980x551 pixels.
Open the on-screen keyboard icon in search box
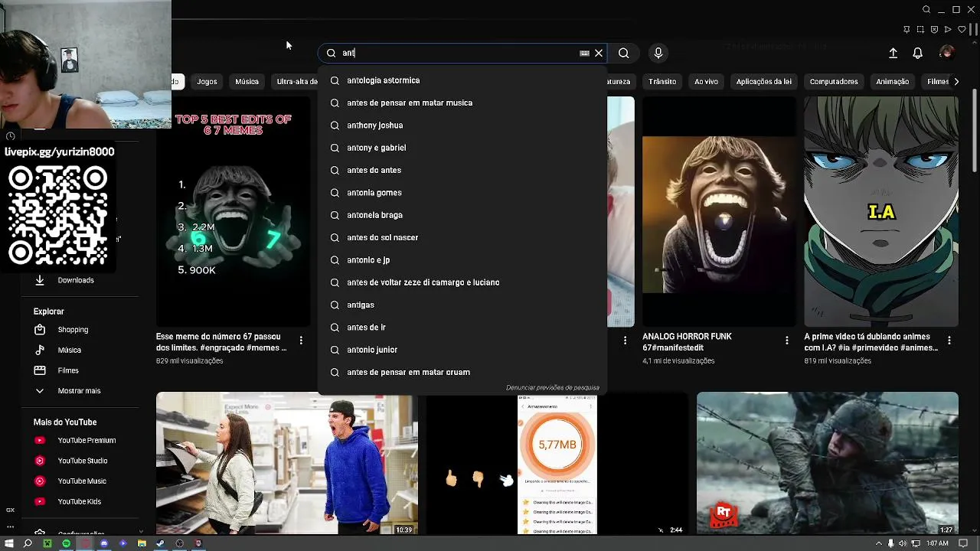pyautogui.click(x=584, y=53)
